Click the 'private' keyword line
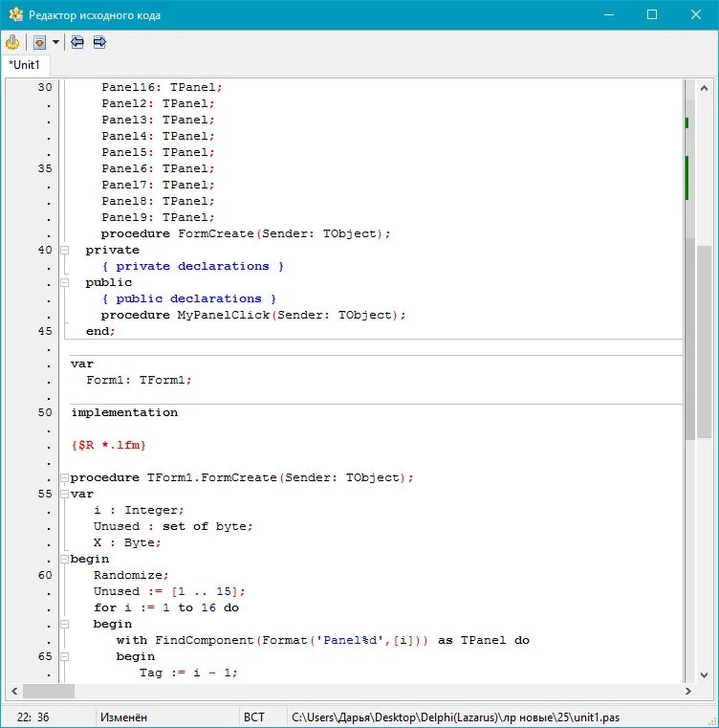Viewport: 719px width, 728px height. [112, 250]
